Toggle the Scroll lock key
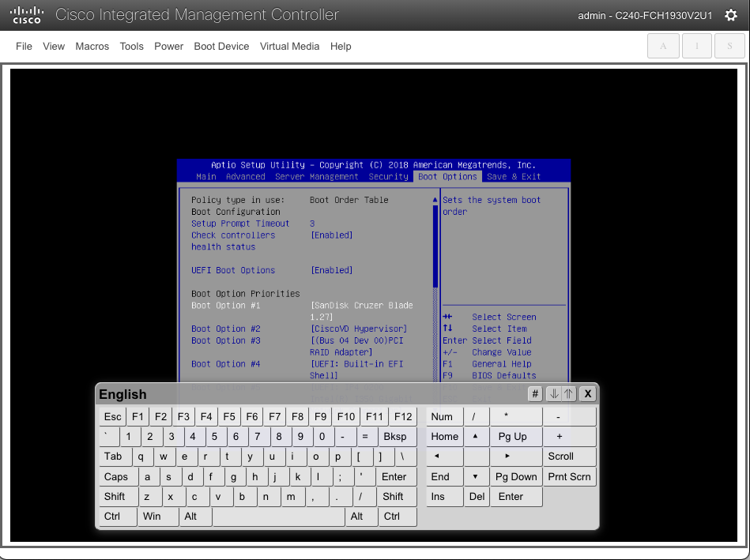This screenshot has width=750, height=560. point(569,457)
